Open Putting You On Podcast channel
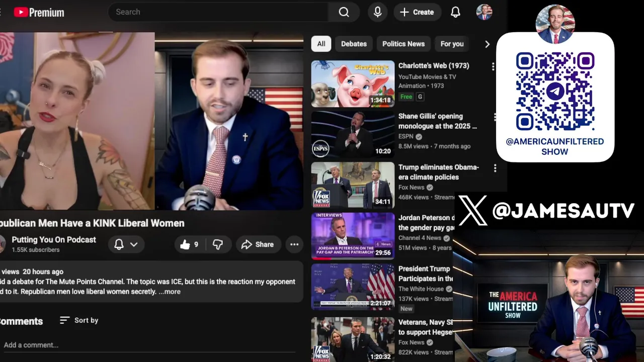The height and width of the screenshot is (362, 644). coord(54,240)
